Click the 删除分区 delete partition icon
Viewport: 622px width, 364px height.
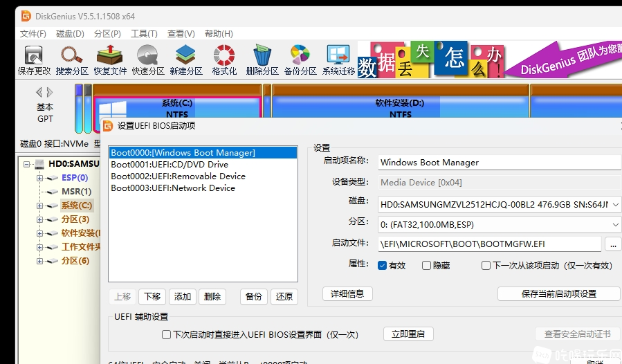262,60
